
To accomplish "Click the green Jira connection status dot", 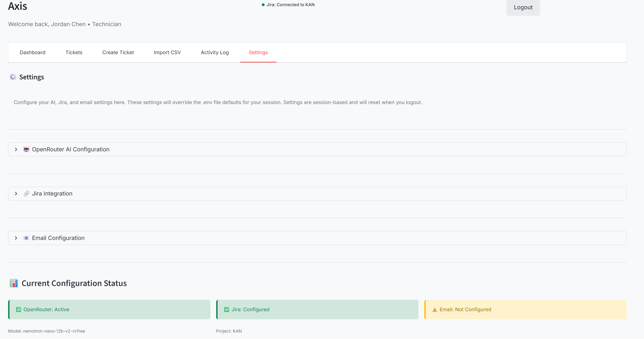I will (x=263, y=5).
